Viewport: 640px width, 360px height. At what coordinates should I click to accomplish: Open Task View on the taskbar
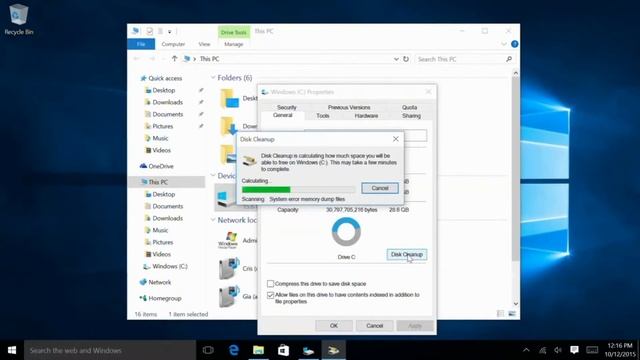point(208,350)
